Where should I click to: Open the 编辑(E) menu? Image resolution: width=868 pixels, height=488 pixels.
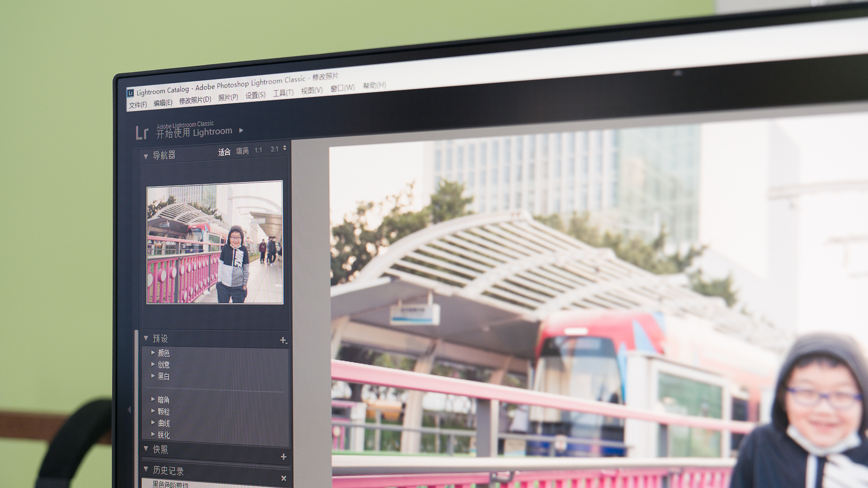163,103
